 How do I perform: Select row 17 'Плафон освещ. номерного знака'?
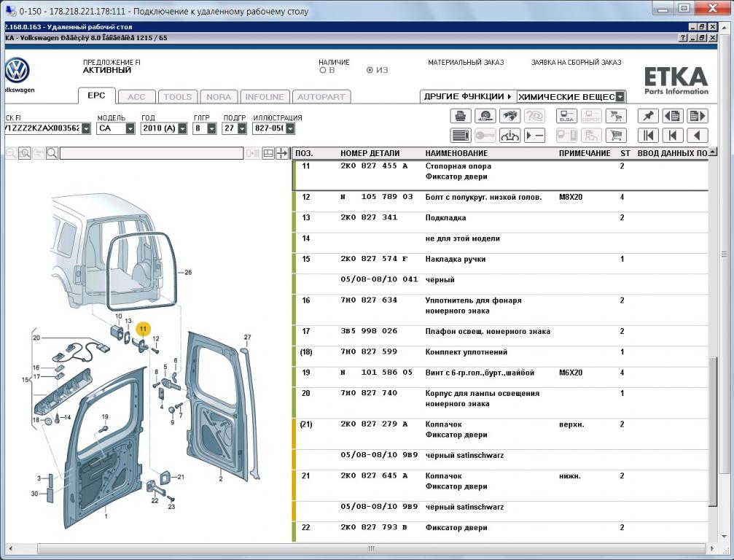tap(500, 335)
